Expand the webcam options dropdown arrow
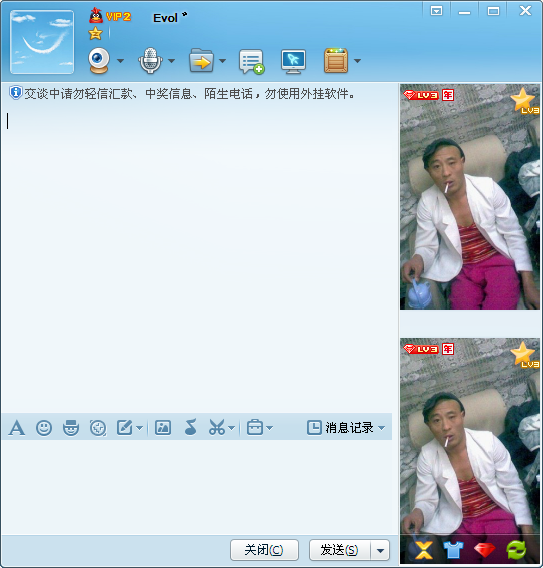Viewport: 543px width, 568px height. point(120,61)
